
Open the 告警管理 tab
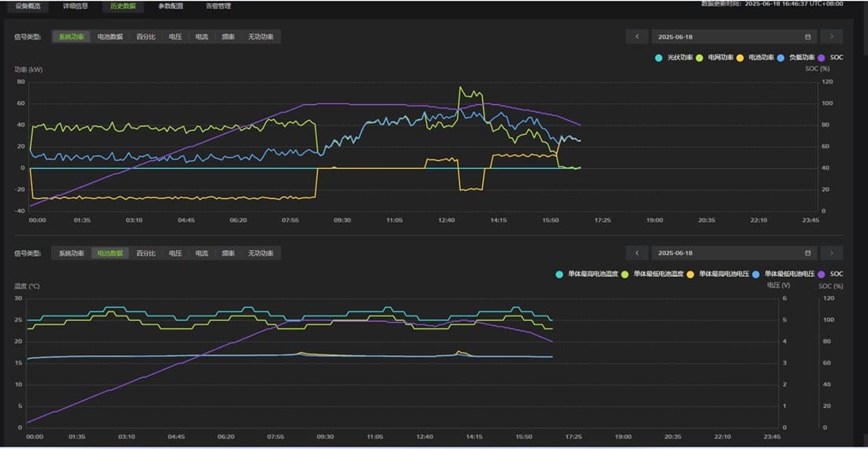(219, 6)
